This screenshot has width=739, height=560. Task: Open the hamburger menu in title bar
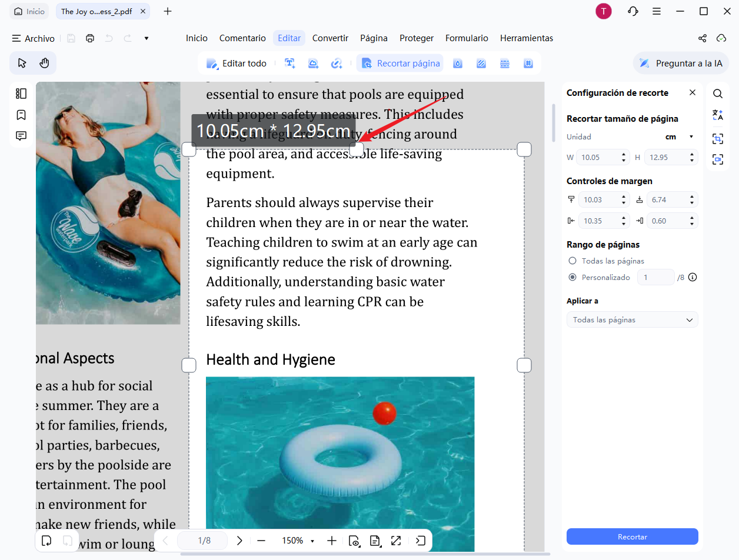(x=657, y=11)
